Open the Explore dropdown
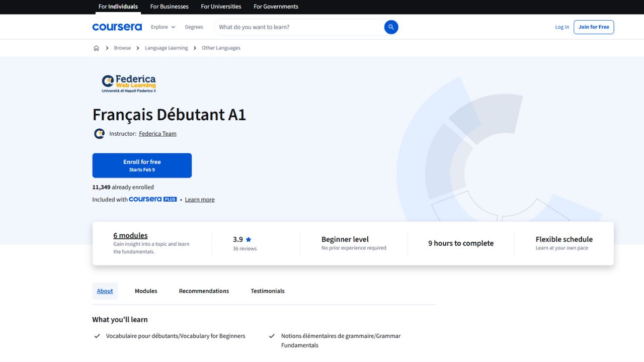Viewport: 644px width, 362px height. pyautogui.click(x=163, y=27)
